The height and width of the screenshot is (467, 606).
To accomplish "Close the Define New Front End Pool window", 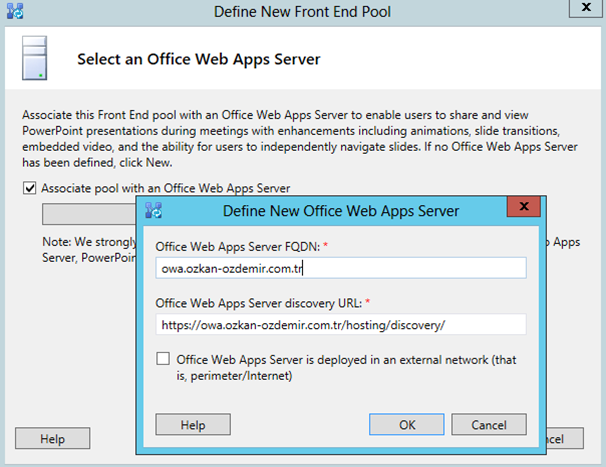I will coord(586,7).
